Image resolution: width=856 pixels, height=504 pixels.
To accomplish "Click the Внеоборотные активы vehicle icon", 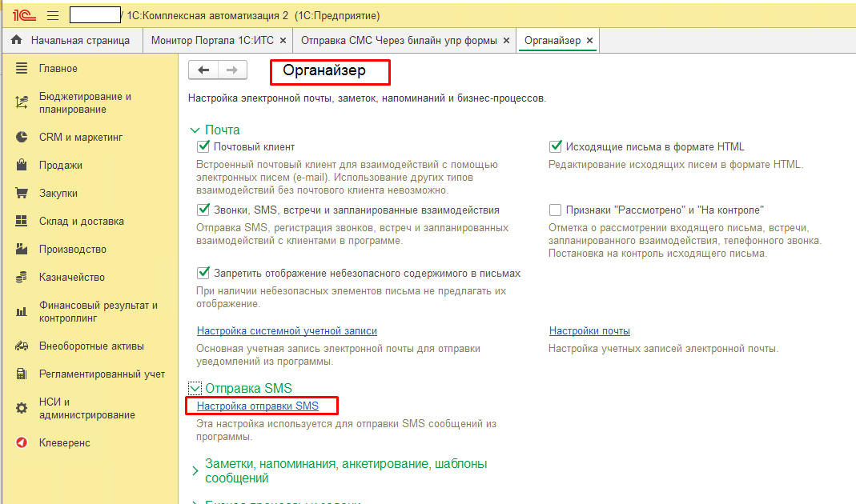I will point(22,346).
